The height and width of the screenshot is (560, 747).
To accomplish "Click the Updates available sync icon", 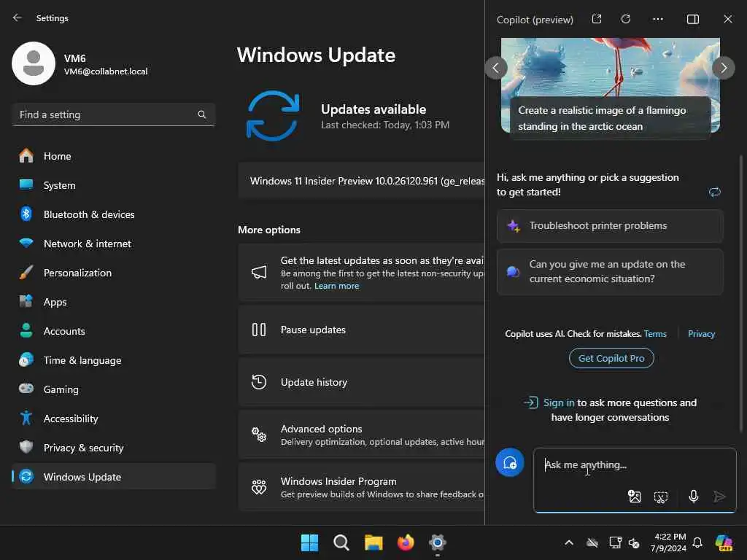I will (273, 116).
